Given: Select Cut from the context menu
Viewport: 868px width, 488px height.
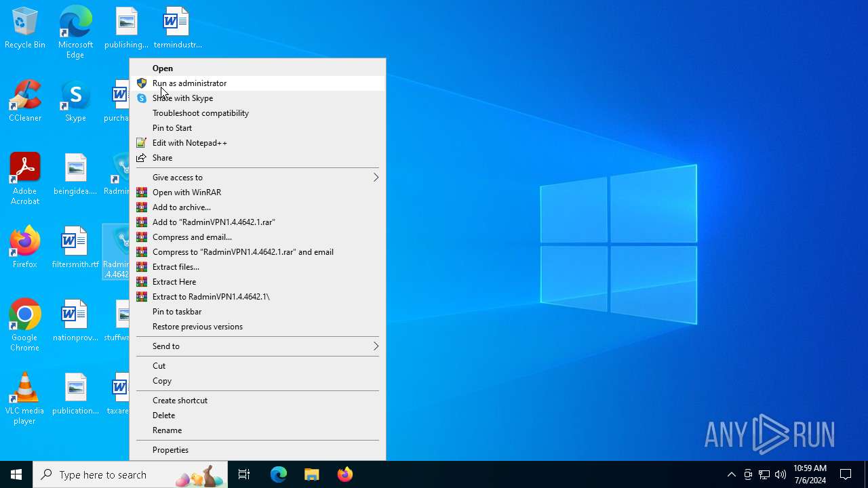Looking at the screenshot, I should [x=258, y=366].
